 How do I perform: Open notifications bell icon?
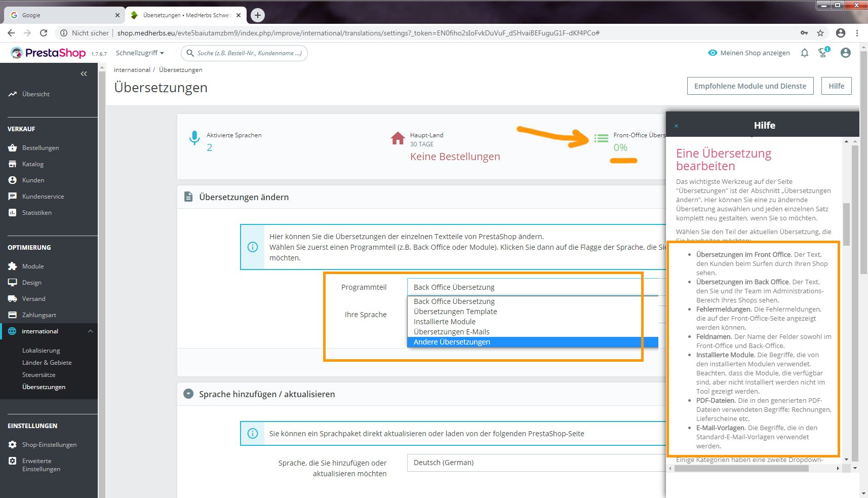[805, 53]
